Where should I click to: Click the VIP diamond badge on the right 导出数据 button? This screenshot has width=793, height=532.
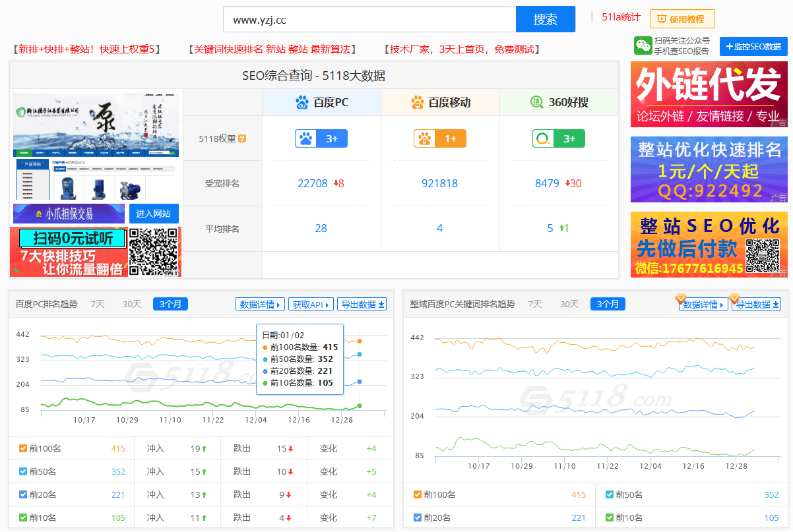734,299
